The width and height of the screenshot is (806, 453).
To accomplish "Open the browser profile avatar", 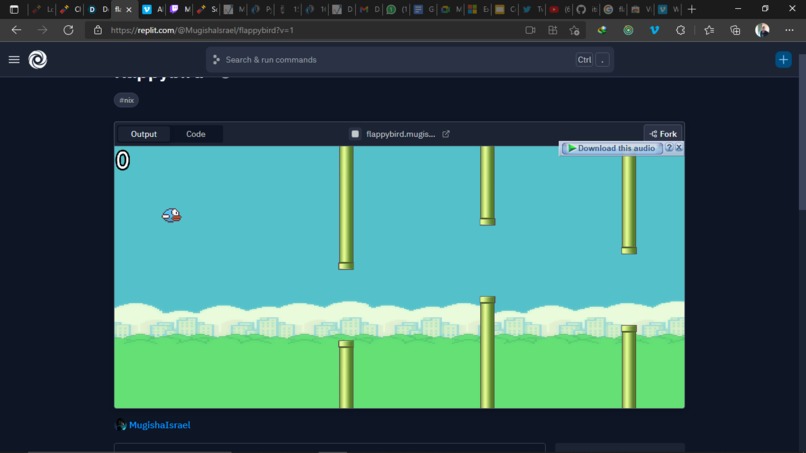I will 762,30.
